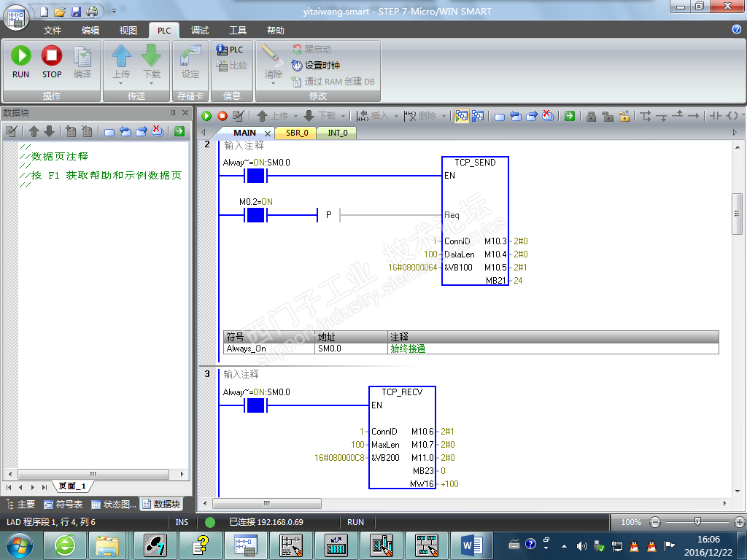Click the save icon in the quick access toolbar

click(76, 12)
